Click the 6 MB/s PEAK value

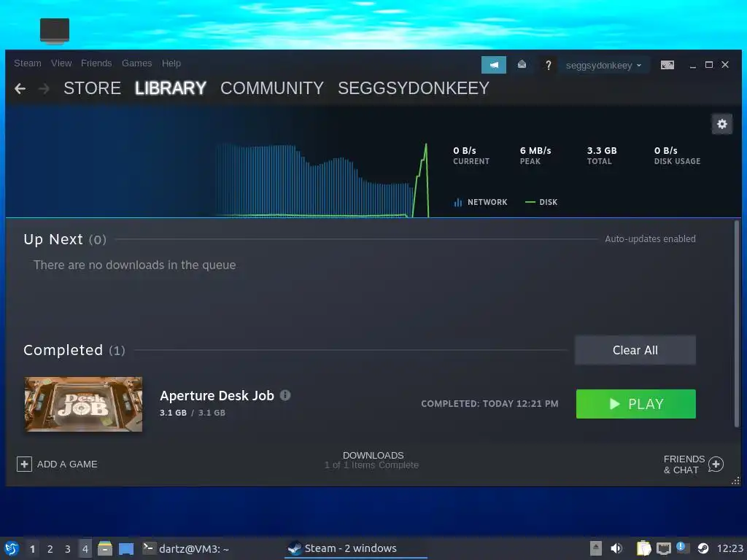point(535,150)
